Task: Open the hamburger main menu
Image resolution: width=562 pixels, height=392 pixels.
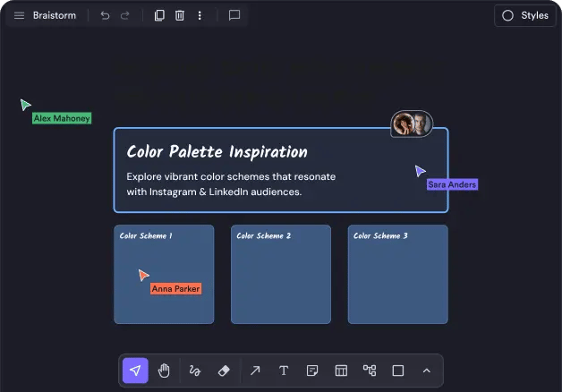Action: click(x=19, y=15)
